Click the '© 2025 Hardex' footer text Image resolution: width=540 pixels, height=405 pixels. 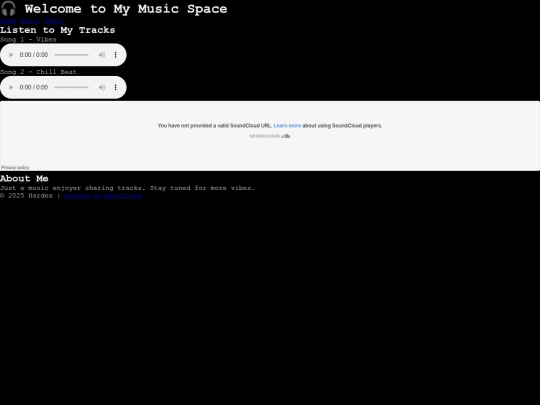[27, 196]
